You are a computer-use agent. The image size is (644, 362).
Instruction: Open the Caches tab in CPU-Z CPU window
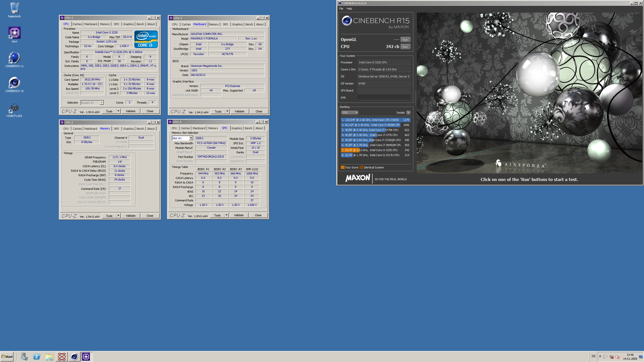pyautogui.click(x=77, y=24)
